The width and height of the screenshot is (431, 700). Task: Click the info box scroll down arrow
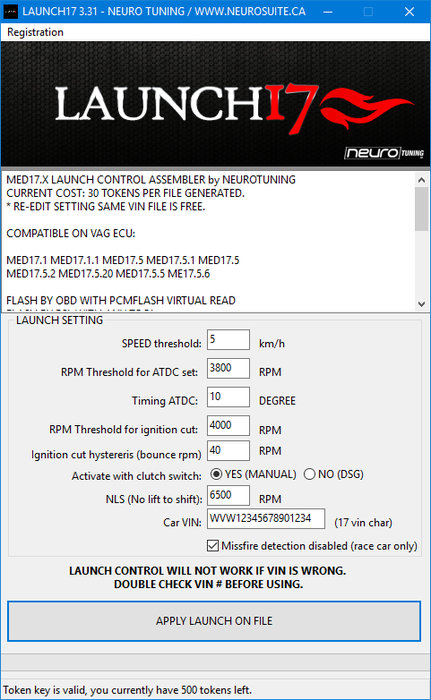421,304
